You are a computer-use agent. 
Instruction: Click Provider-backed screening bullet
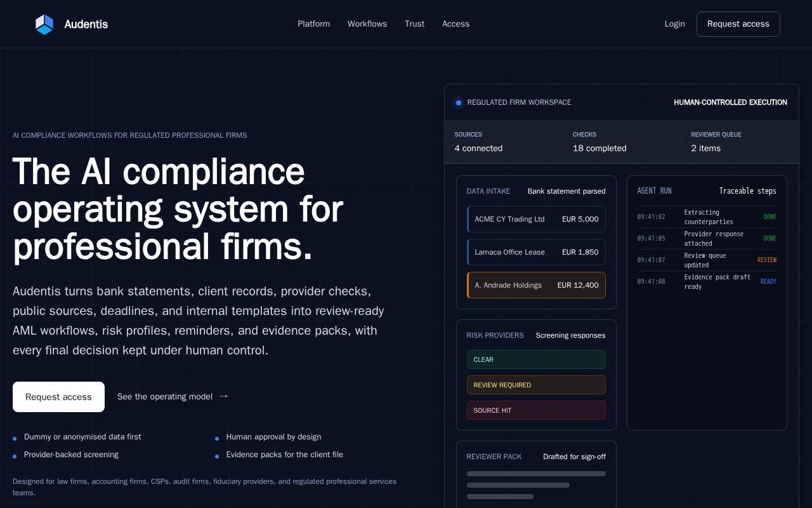[x=71, y=455]
